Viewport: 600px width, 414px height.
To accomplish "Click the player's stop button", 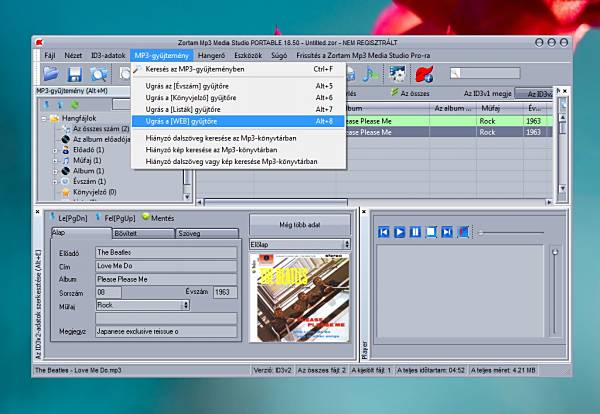I will pyautogui.click(x=431, y=232).
